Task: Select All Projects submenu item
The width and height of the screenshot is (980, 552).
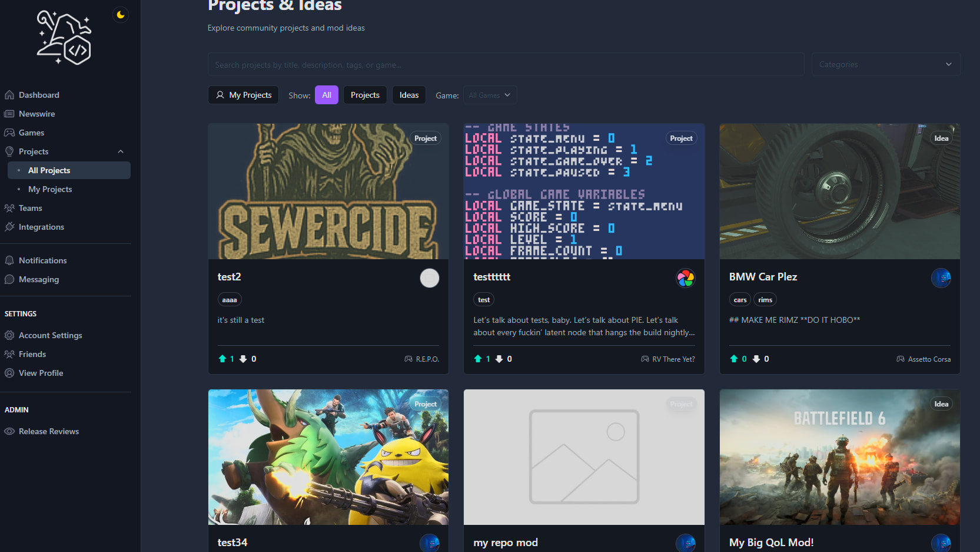Action: point(69,170)
